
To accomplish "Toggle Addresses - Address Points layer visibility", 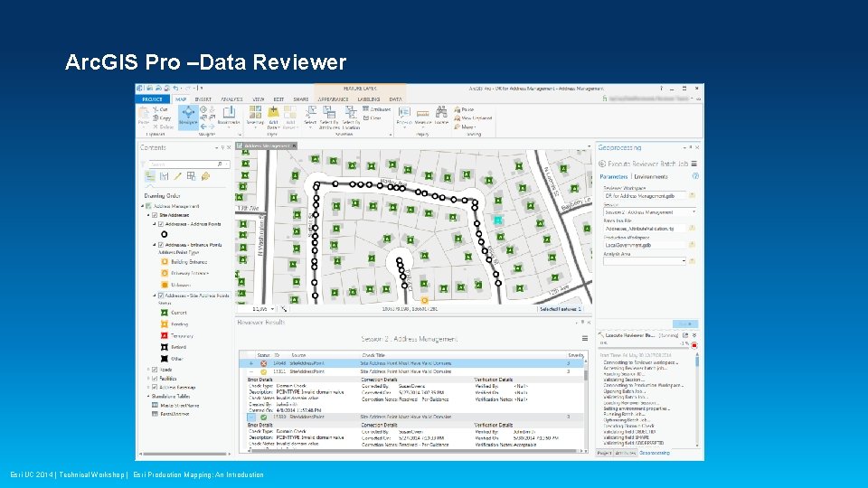I will 161,224.
